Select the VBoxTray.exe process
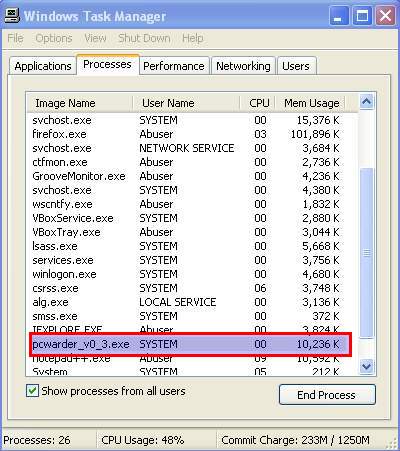400x451 pixels. 187,232
